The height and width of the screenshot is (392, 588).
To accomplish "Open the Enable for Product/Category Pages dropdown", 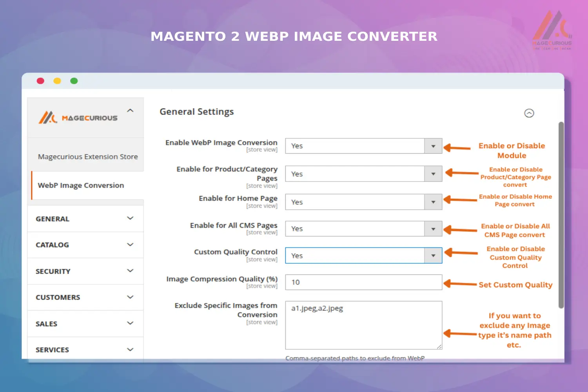I will (363, 174).
